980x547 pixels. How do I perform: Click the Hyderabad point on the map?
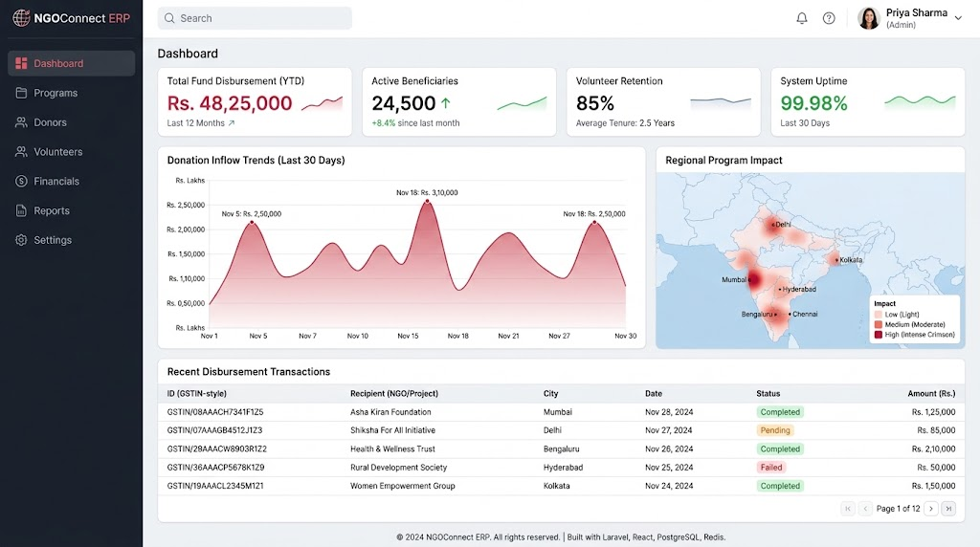780,289
